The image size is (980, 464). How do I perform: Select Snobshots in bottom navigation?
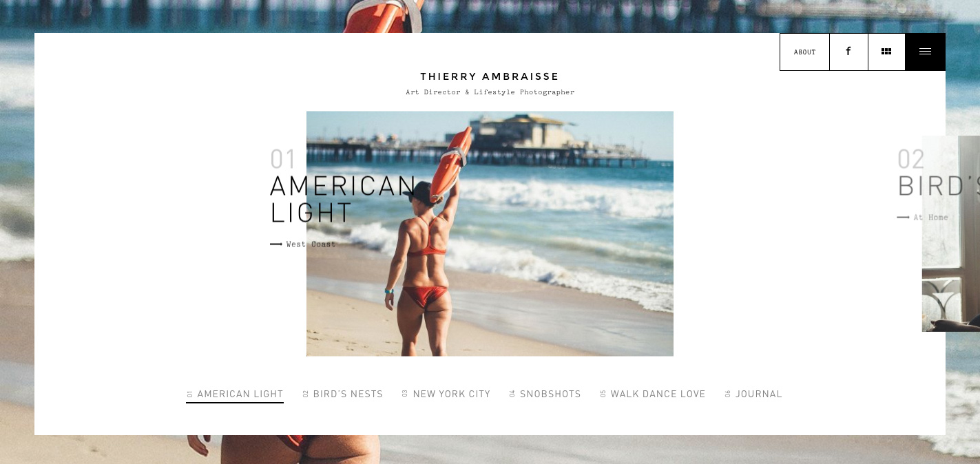point(545,394)
